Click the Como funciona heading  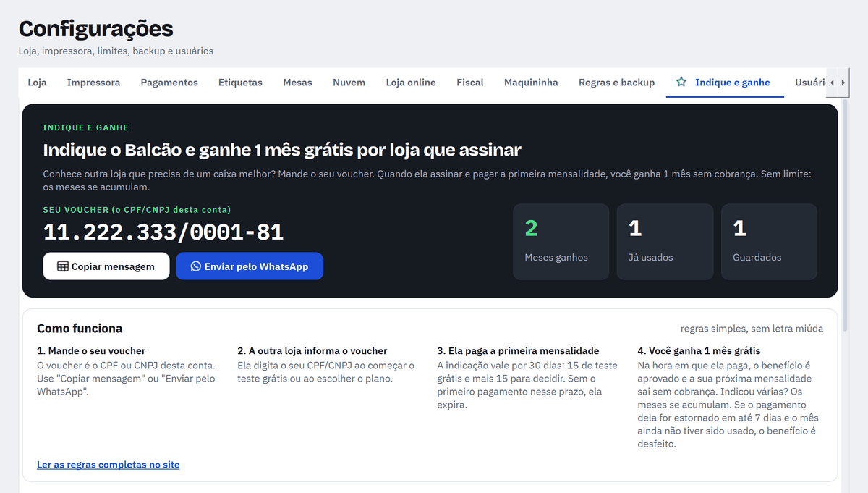[x=80, y=329]
